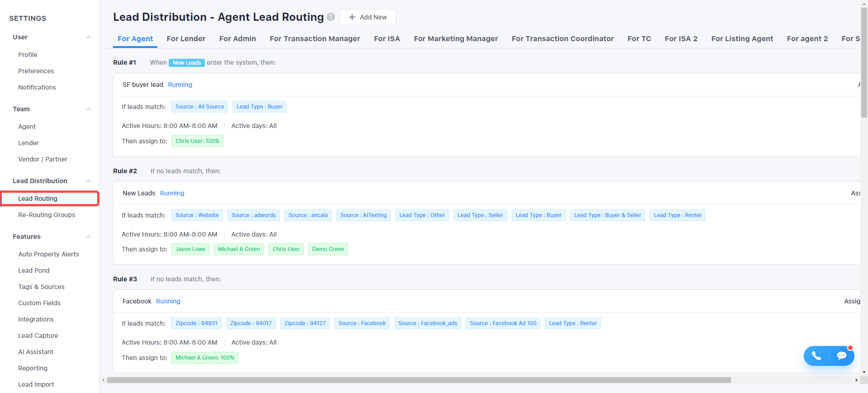This screenshot has height=393, width=868.
Task: Open the chat message icon
Action: coord(841,356)
